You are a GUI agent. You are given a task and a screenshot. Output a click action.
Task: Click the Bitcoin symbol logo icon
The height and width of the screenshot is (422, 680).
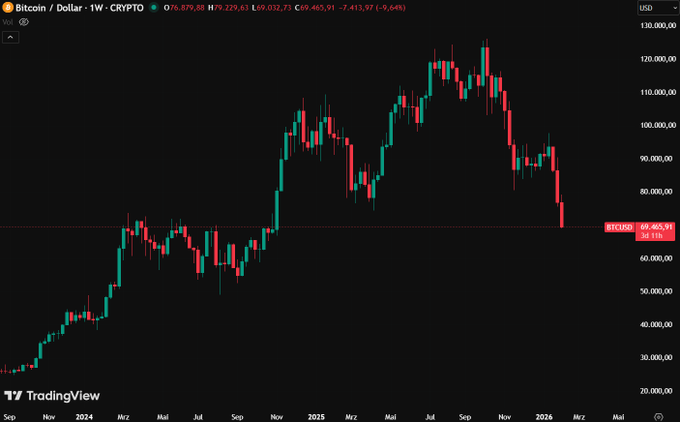pyautogui.click(x=9, y=8)
